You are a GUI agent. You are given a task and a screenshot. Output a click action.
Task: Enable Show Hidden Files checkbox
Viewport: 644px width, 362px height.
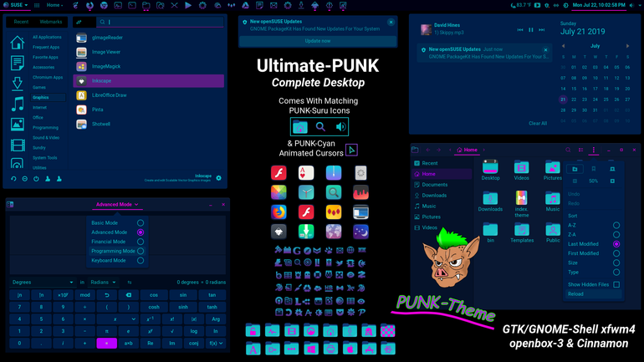tap(616, 284)
